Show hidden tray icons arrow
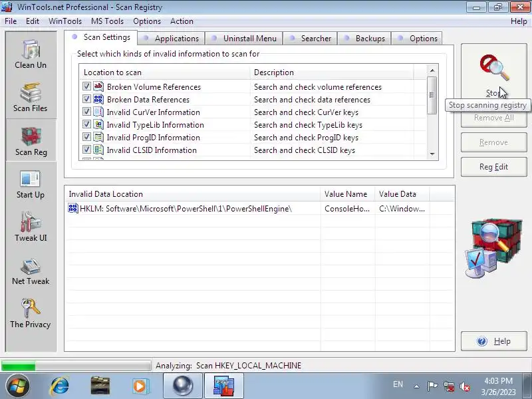Image resolution: width=532 pixels, height=399 pixels. (x=416, y=386)
